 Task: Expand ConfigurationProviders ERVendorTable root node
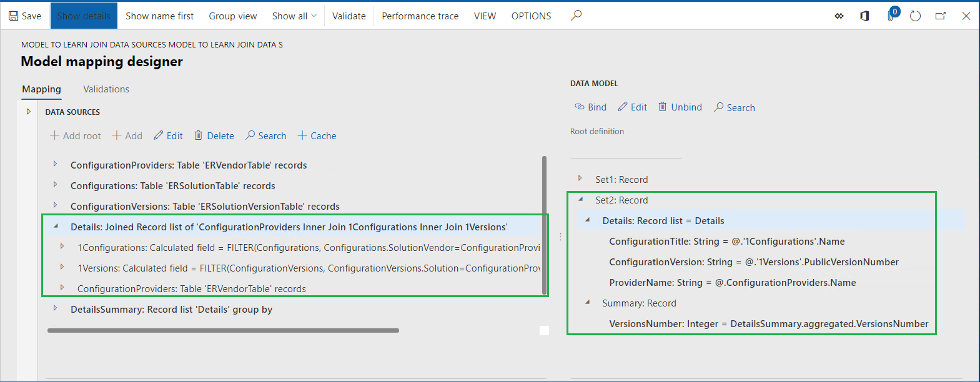55,164
